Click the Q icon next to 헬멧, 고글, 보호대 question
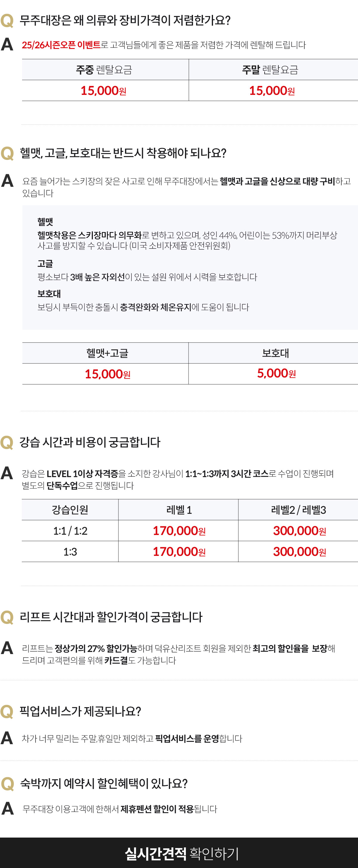The width and height of the screenshot is (358, 868). 7,154
